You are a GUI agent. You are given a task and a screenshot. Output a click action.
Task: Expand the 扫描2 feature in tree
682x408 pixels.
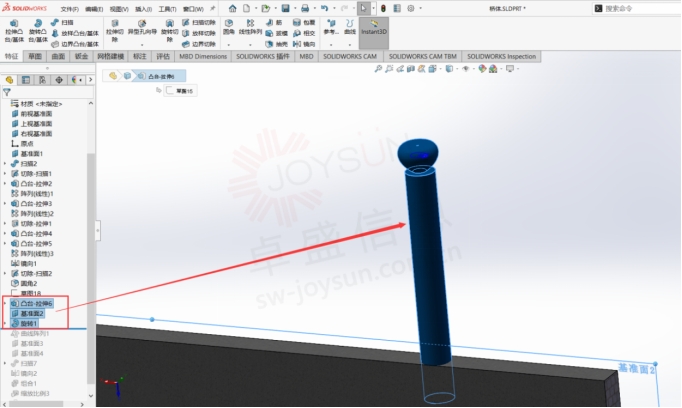5,164
